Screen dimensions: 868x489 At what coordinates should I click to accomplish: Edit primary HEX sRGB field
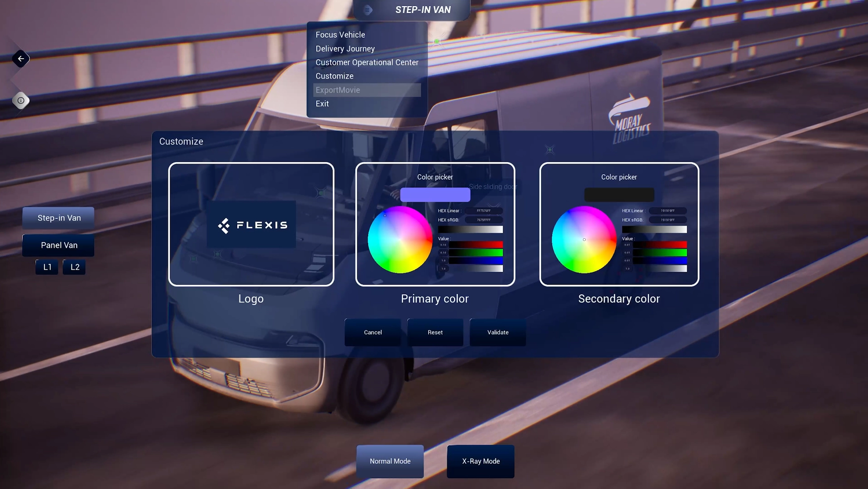484,220
